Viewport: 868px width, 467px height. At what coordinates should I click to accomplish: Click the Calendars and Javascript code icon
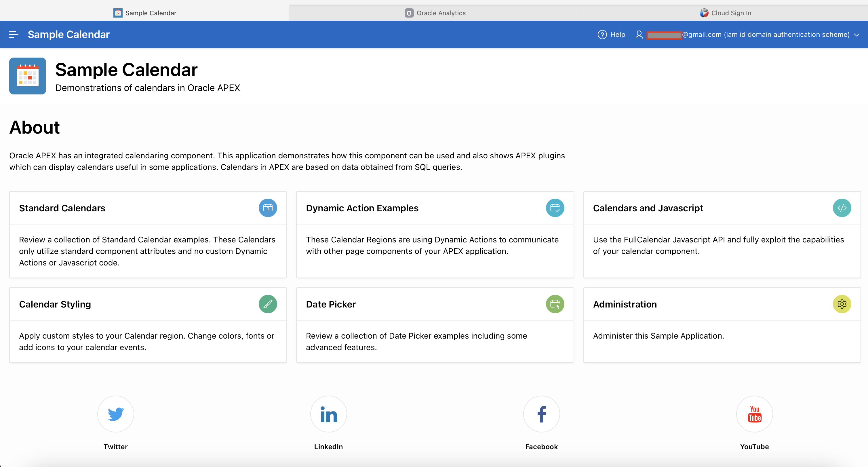click(842, 208)
